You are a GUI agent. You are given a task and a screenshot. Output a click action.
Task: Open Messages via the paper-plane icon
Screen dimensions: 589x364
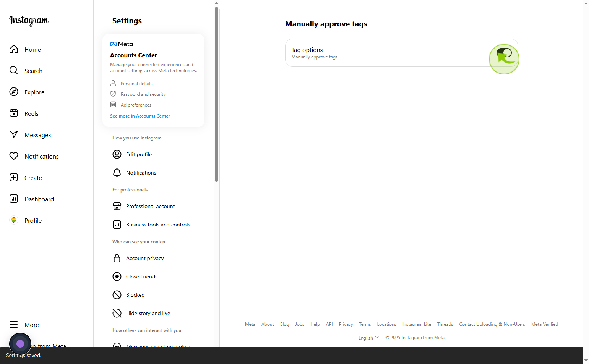point(14,135)
